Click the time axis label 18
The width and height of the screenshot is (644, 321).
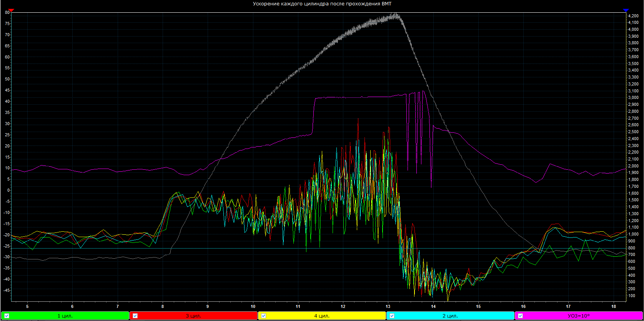point(614,306)
